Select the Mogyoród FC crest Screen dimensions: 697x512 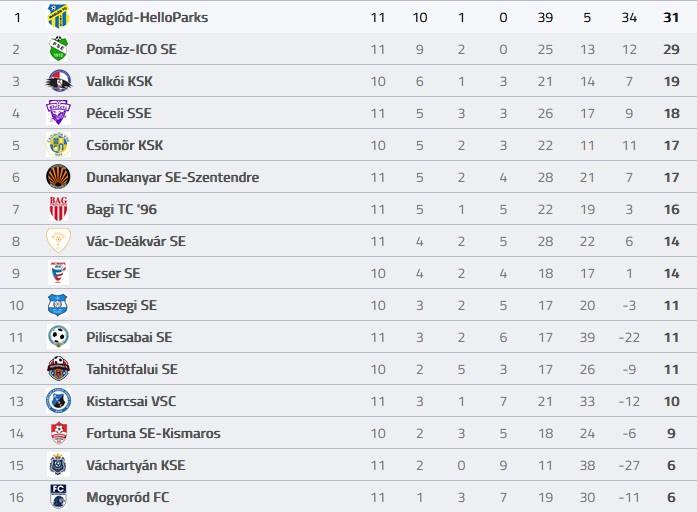[58, 496]
